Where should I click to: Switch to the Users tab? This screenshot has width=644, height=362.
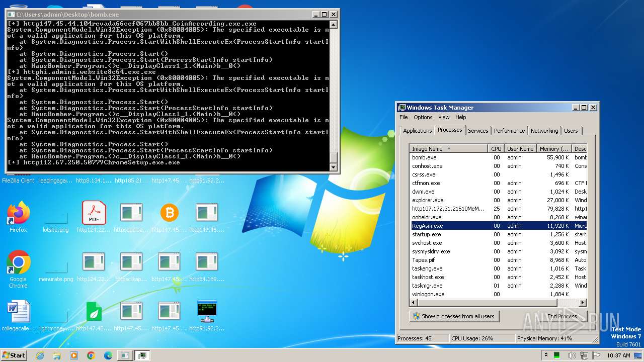tap(571, 131)
